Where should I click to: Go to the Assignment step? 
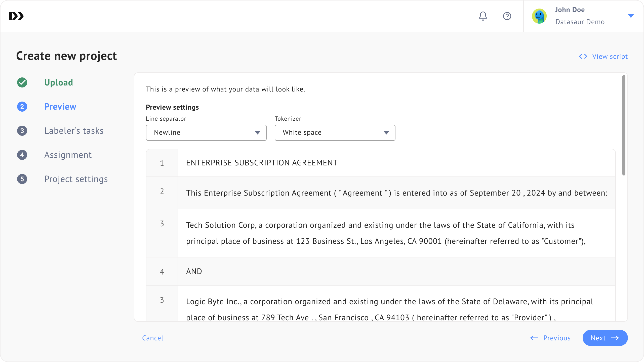(68, 155)
